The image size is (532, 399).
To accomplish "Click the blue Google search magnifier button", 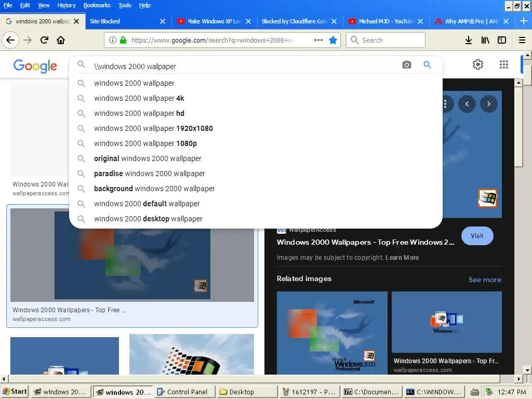I will [427, 64].
